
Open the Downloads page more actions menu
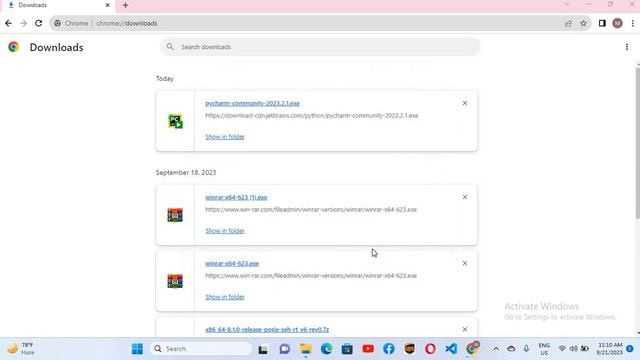(627, 47)
